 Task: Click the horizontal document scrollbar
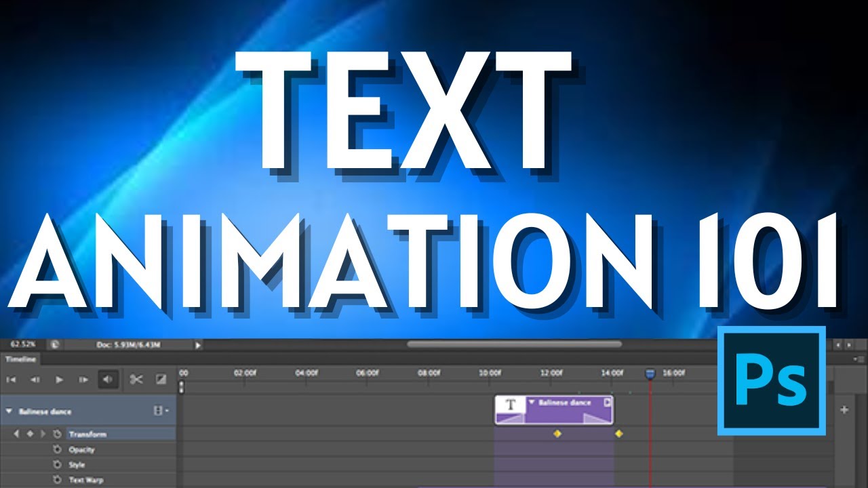point(514,344)
